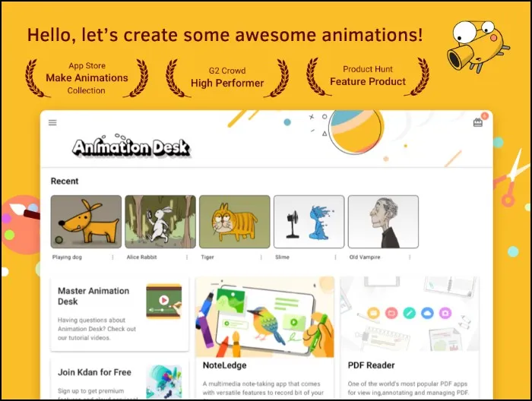The height and width of the screenshot is (401, 532).
Task: Click the Slime label text
Action: pyautogui.click(x=282, y=257)
